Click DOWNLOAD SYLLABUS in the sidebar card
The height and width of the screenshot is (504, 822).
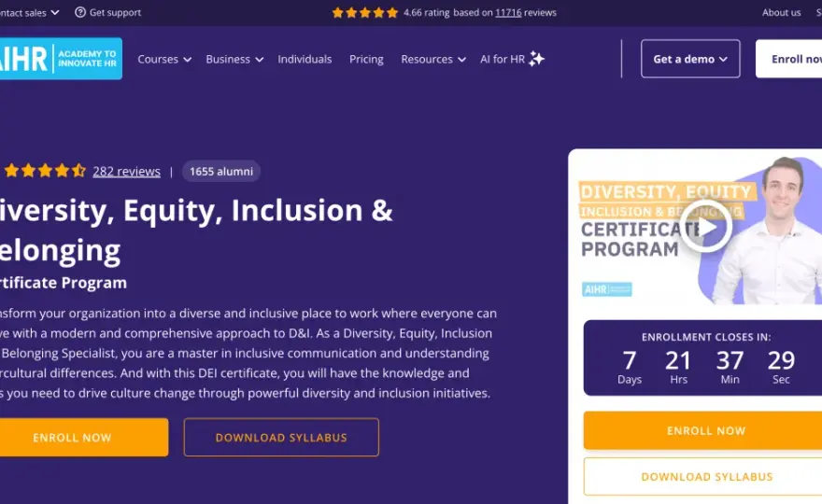(703, 477)
